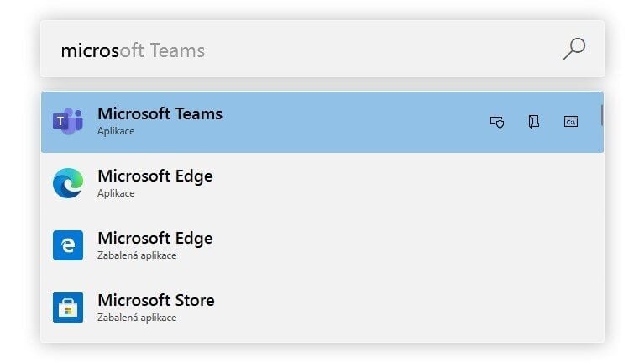Launch Microsoft Edge listed as Aplikace

155,176
